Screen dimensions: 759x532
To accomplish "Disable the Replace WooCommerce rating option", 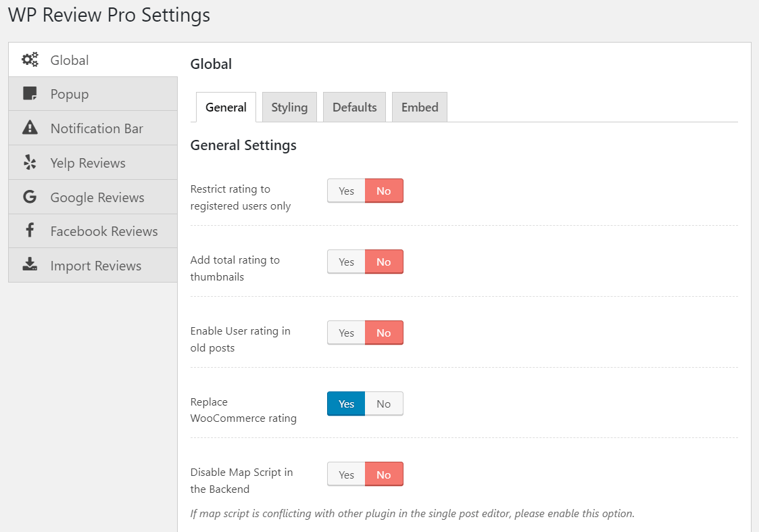I will [x=384, y=404].
